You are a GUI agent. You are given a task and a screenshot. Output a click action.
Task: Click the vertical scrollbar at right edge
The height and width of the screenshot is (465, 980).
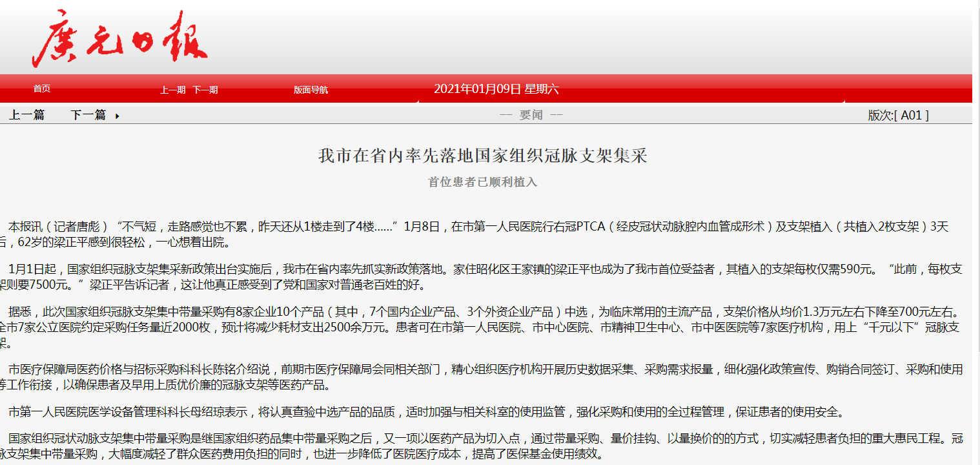coord(975,232)
